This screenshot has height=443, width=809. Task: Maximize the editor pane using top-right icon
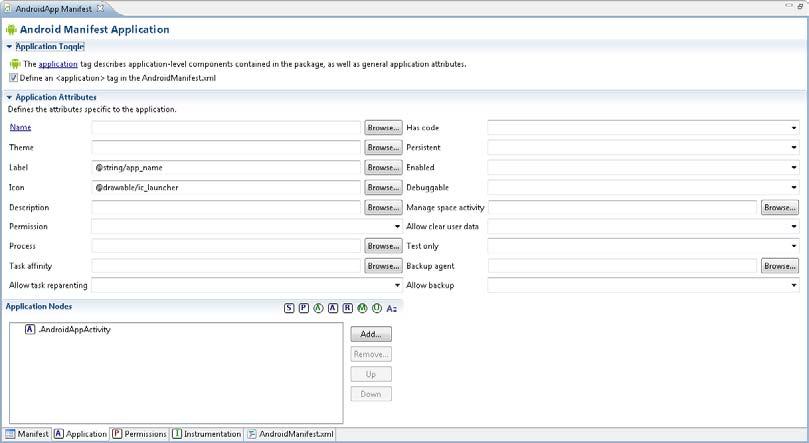point(801,6)
